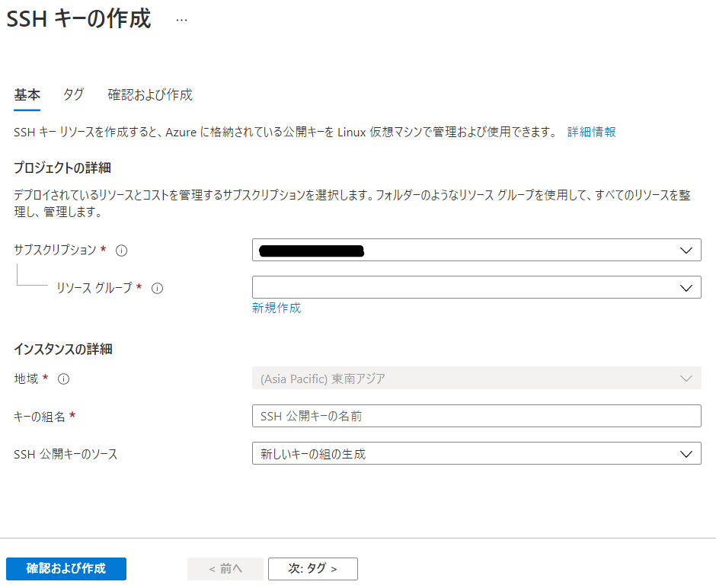This screenshot has height=588, width=716.
Task: Click the info icon next to サブスクリプション
Action: tap(121, 251)
